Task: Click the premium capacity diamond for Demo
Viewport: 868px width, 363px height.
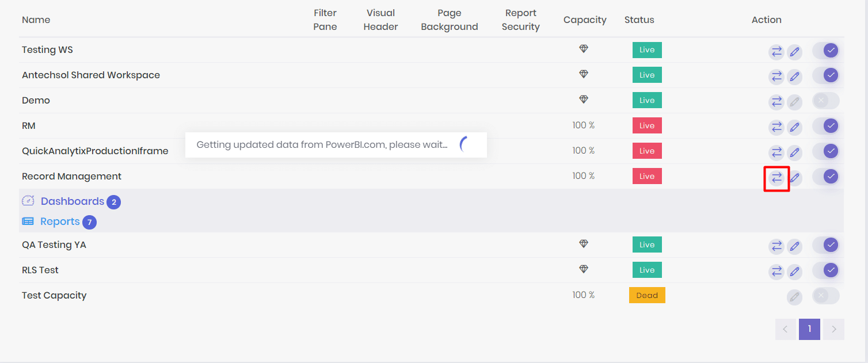Action: pos(584,99)
